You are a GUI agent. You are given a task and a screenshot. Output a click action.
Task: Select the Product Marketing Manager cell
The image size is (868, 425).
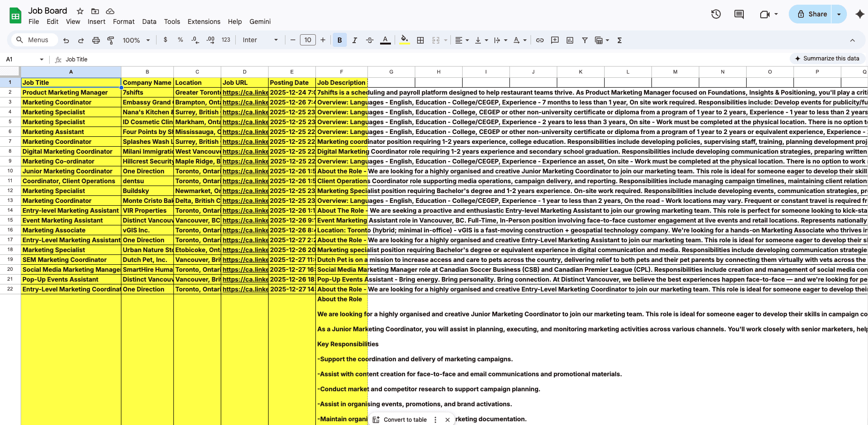tap(71, 92)
